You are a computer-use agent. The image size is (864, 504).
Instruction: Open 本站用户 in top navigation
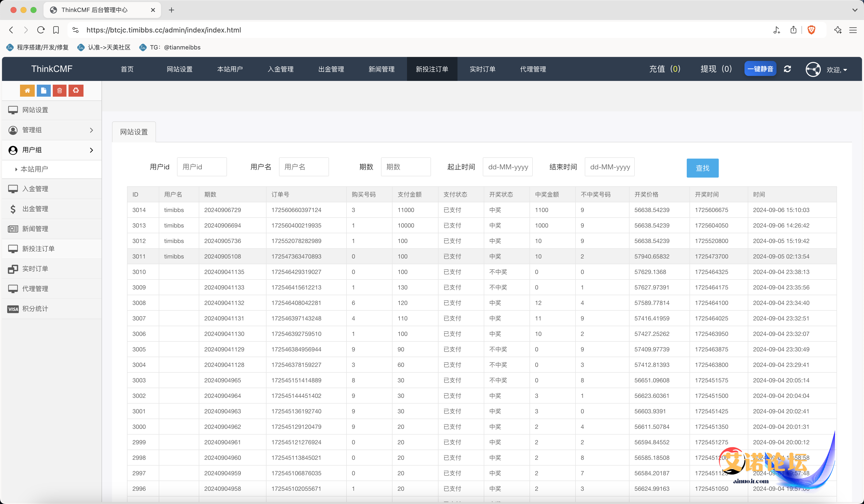click(230, 69)
